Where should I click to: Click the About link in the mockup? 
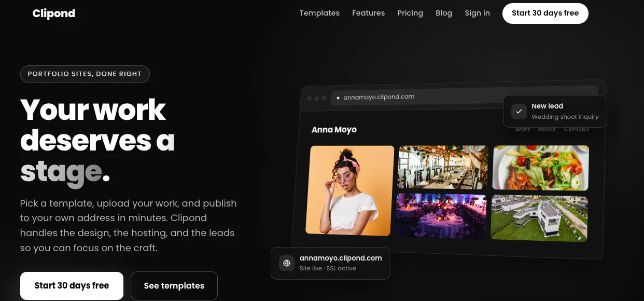[547, 129]
